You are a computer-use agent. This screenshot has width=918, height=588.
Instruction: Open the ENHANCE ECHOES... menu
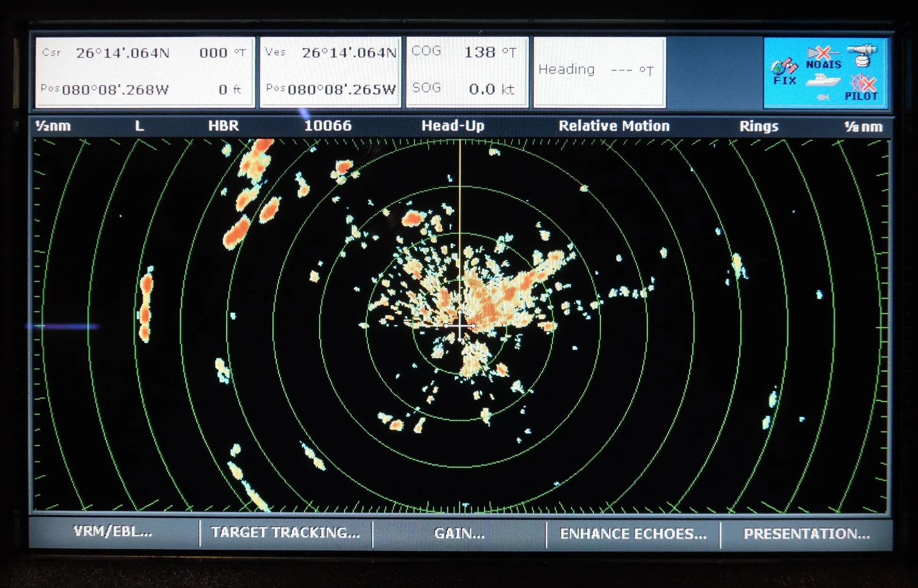click(633, 534)
